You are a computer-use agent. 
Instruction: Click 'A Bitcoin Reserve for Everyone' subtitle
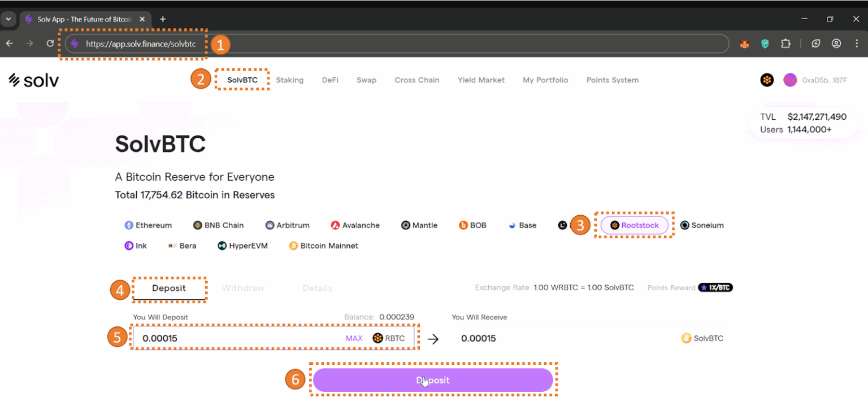coord(195,177)
